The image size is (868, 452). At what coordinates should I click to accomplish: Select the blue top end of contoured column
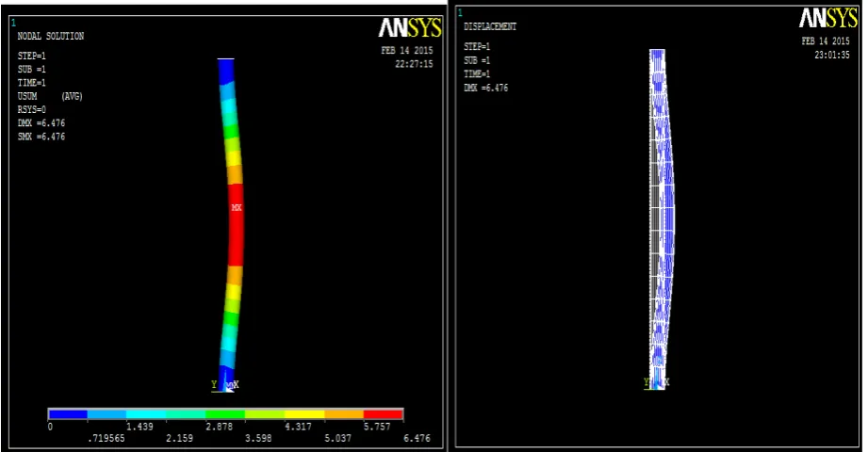(x=226, y=72)
